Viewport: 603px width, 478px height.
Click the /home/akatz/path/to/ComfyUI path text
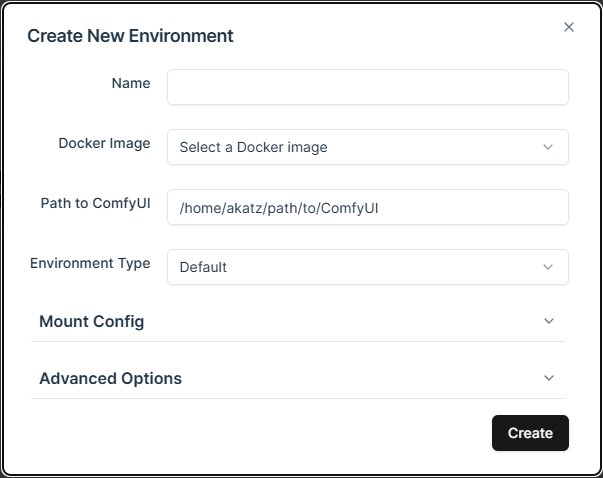point(277,207)
